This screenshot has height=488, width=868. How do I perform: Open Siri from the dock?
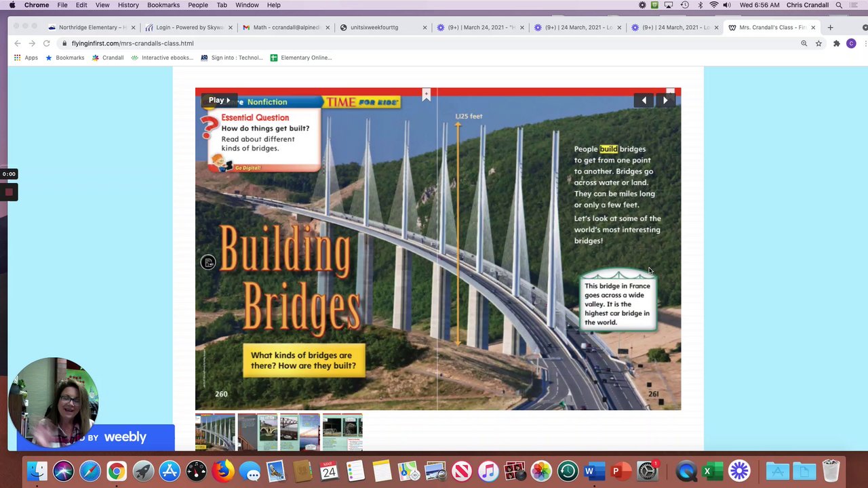tap(64, 470)
